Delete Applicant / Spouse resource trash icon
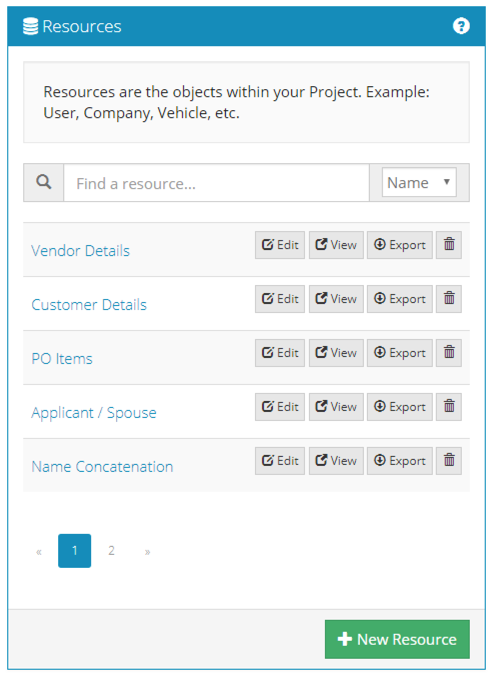492x678 pixels. click(x=449, y=407)
